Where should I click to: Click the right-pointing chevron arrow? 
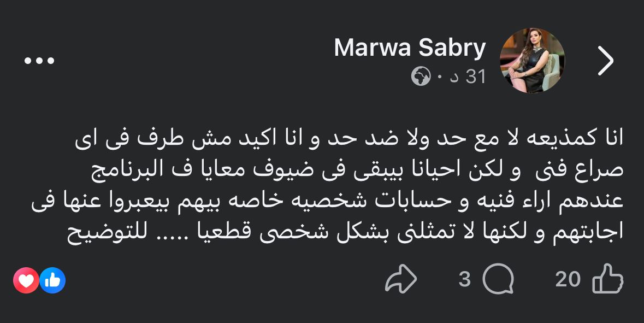606,61
